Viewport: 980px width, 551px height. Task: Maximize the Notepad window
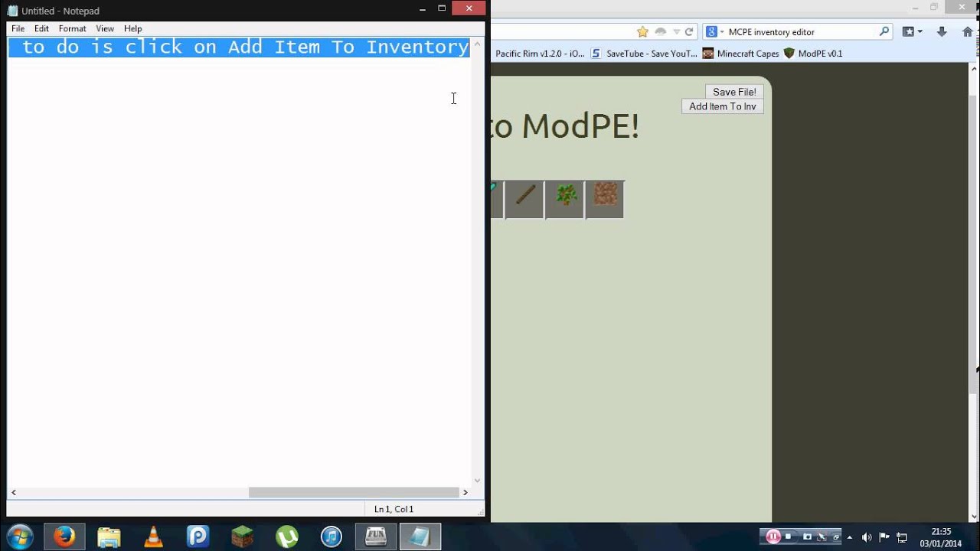click(x=442, y=8)
